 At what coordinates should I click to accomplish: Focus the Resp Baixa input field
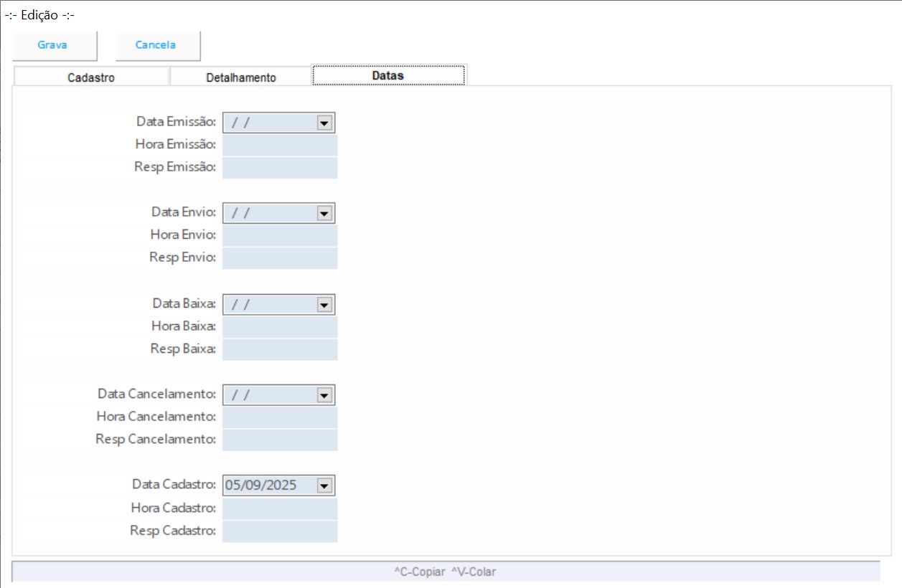pyautogui.click(x=279, y=349)
